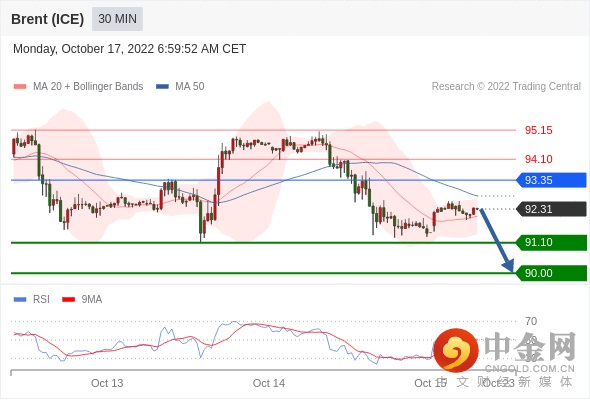The image size is (590, 400).
Task: Click the green 90.00 target tag
Action: (x=551, y=273)
